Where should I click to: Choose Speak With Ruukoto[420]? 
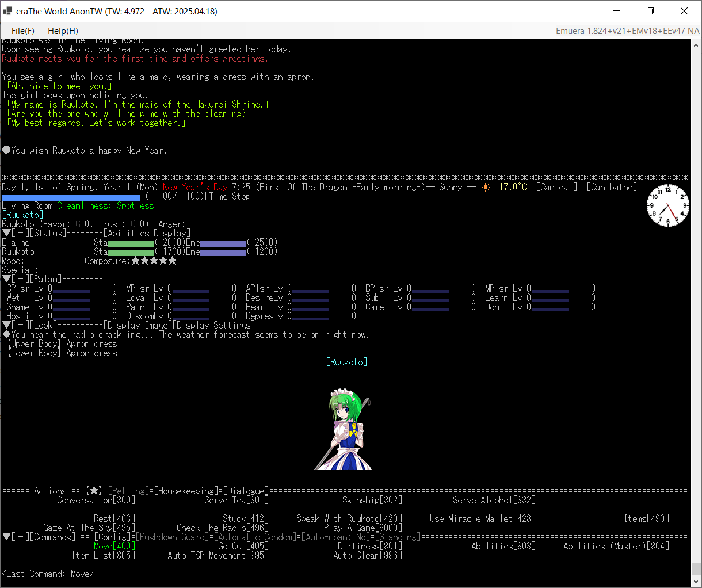349,518
